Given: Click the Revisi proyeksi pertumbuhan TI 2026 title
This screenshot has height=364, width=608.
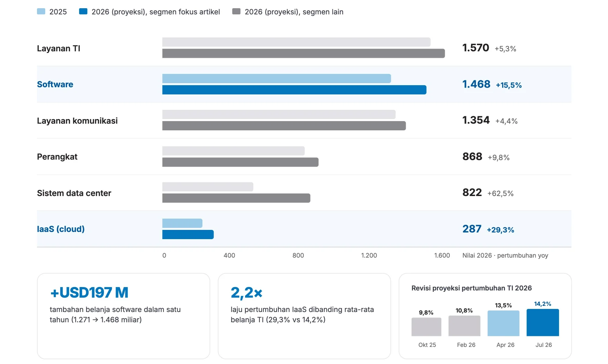Looking at the screenshot, I should pos(471,288).
